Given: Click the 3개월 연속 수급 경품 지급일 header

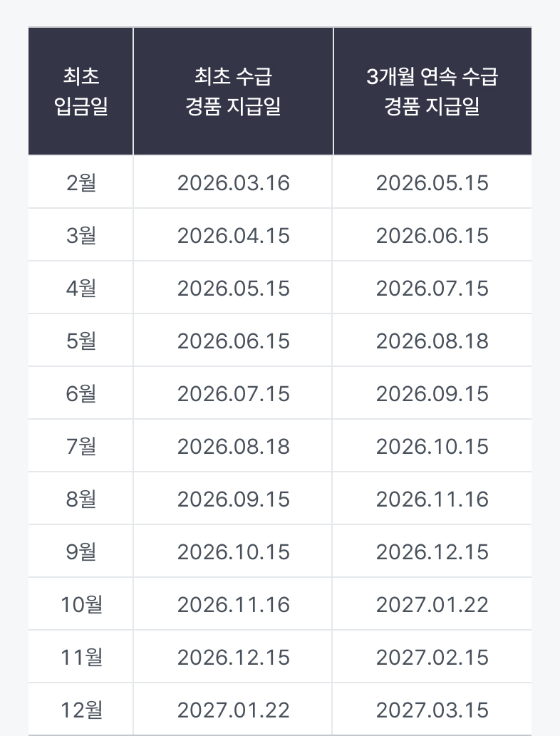Looking at the screenshot, I should point(432,91).
